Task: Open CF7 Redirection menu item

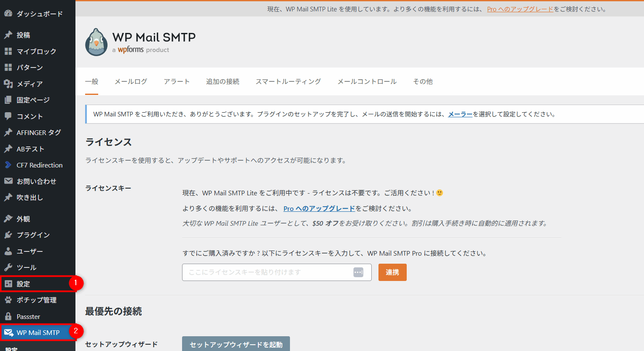Action: coord(38,165)
